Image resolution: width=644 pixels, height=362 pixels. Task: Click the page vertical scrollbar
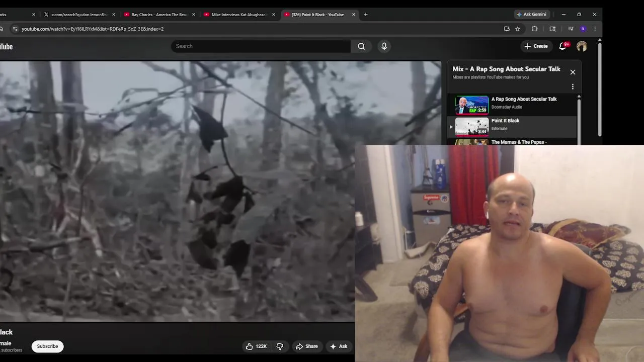(x=599, y=89)
